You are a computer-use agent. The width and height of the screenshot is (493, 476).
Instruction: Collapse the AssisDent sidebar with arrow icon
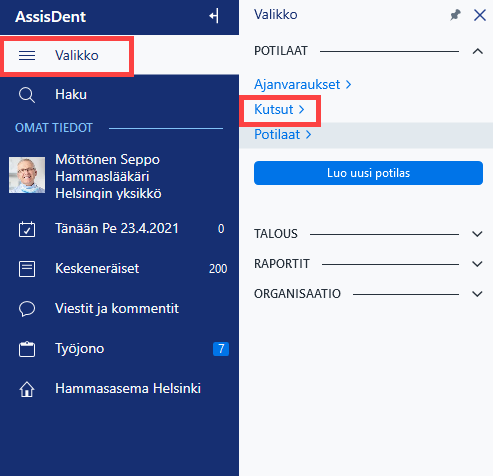(214, 16)
